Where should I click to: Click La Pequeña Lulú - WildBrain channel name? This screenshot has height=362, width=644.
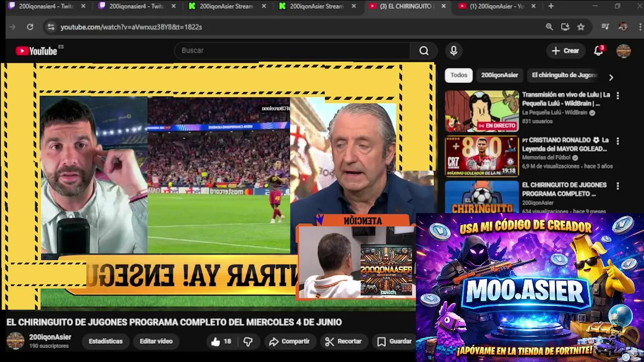554,113
